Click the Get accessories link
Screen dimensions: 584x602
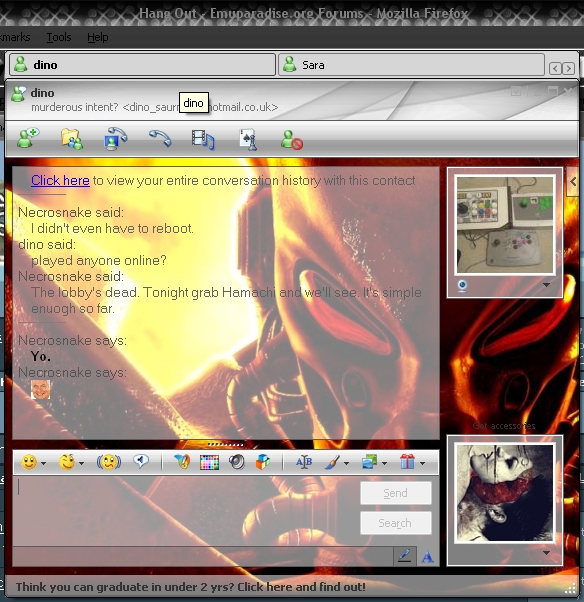point(504,426)
